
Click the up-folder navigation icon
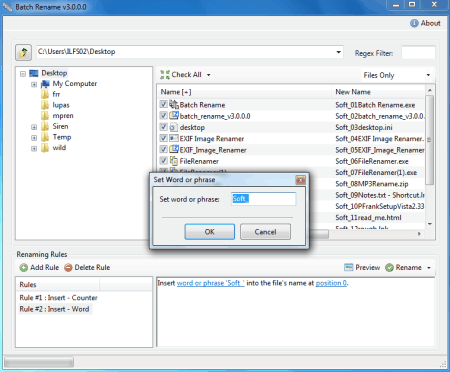23,52
